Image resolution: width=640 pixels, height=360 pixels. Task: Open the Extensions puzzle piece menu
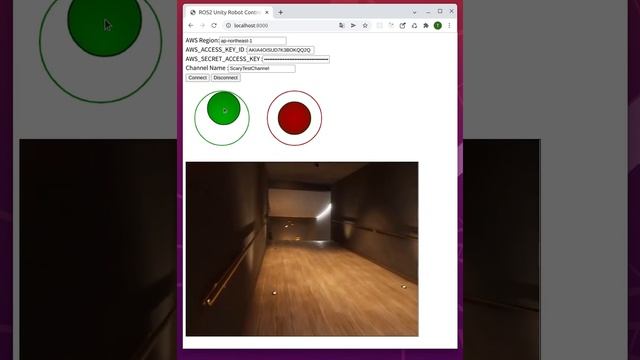[x=426, y=25]
